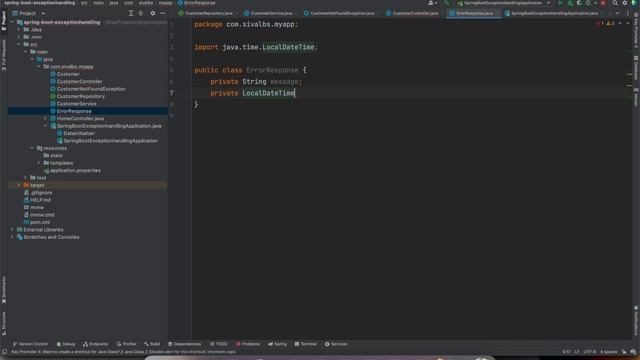Open the Version Control tool window

30,344
